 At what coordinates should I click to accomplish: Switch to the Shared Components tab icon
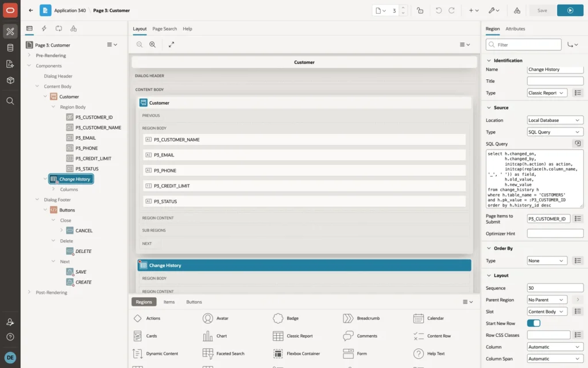pyautogui.click(x=73, y=29)
